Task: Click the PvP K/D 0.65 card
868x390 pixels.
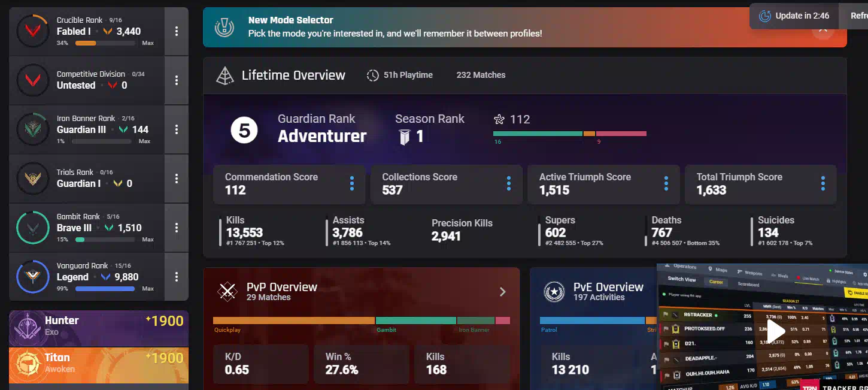Action: (x=261, y=364)
